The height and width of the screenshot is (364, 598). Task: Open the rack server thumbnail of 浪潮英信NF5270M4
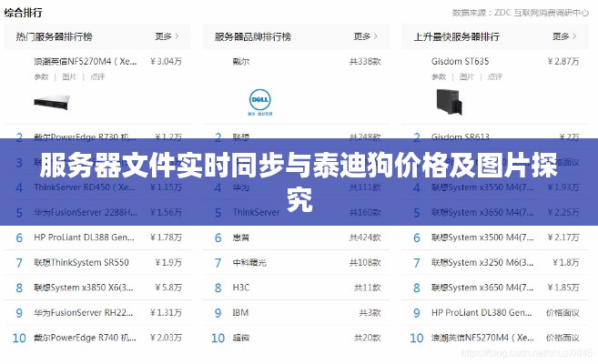pyautogui.click(x=52, y=102)
